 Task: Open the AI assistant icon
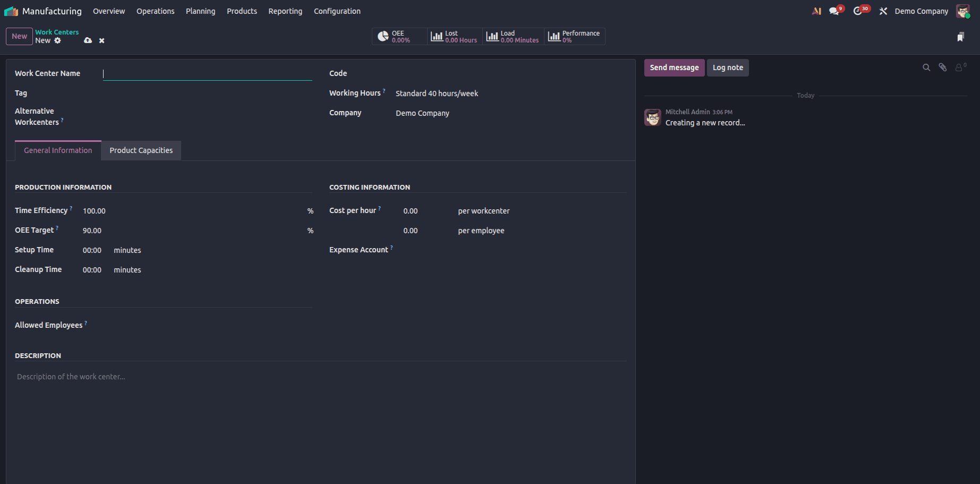(816, 11)
